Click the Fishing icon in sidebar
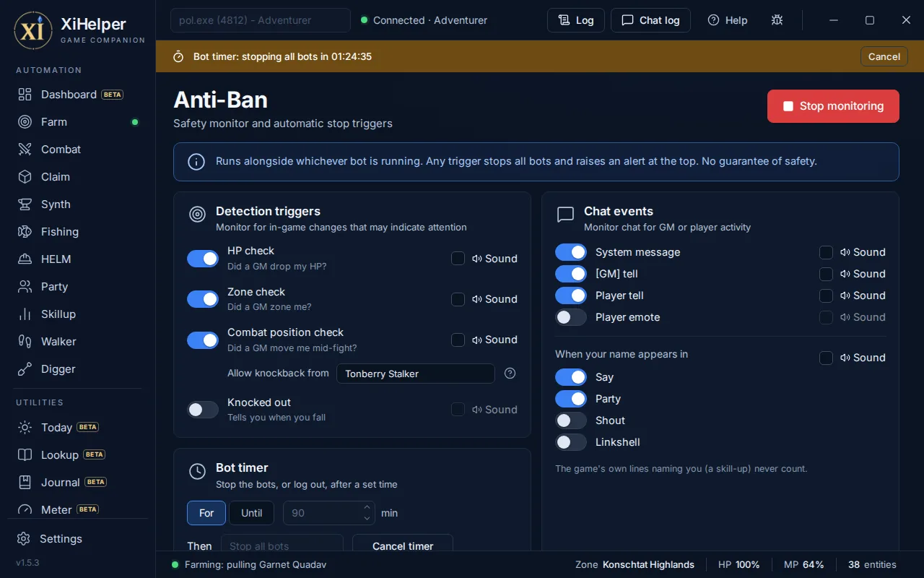The width and height of the screenshot is (924, 578). point(25,232)
